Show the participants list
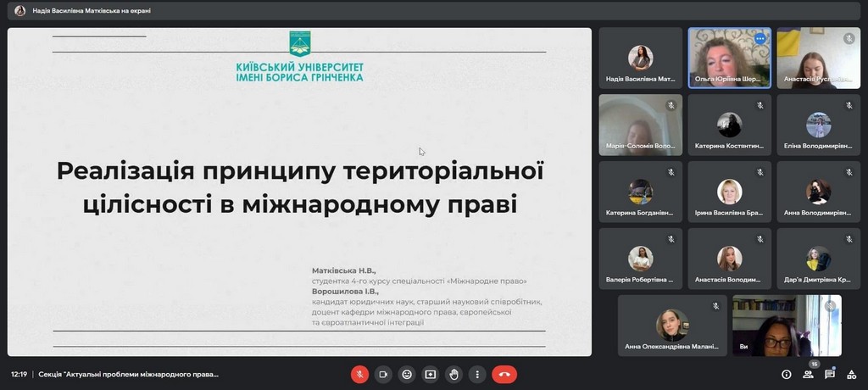This screenshot has height=390, width=868. coord(808,374)
